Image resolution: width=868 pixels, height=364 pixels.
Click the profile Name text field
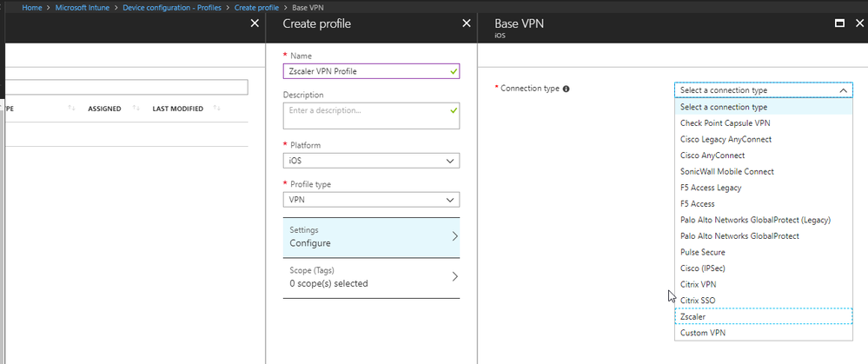point(371,71)
